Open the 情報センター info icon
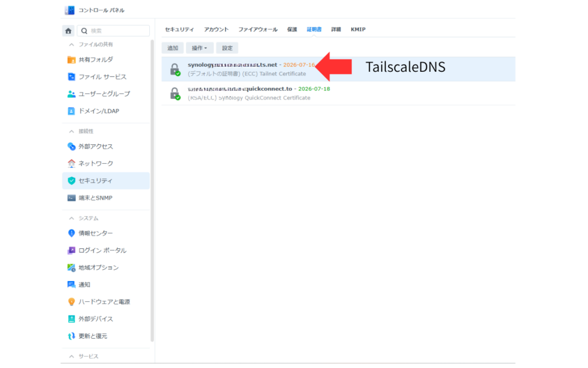The width and height of the screenshot is (588, 368). click(71, 233)
